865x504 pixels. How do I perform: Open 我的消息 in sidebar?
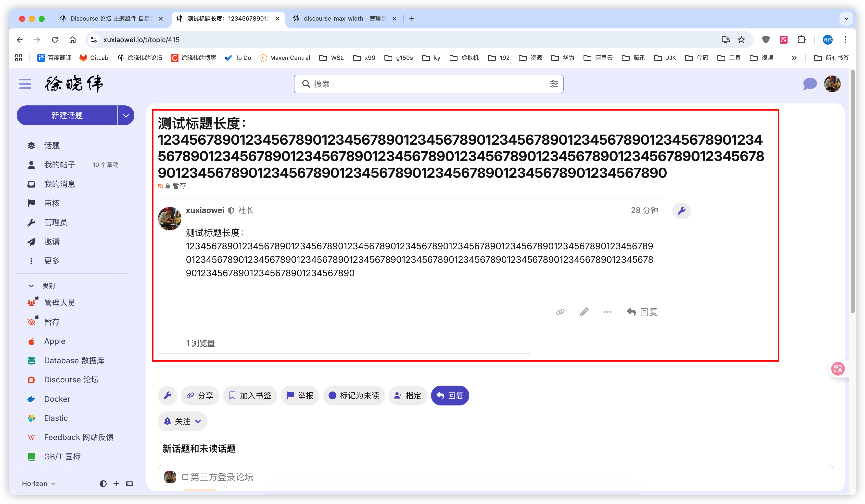click(x=59, y=184)
